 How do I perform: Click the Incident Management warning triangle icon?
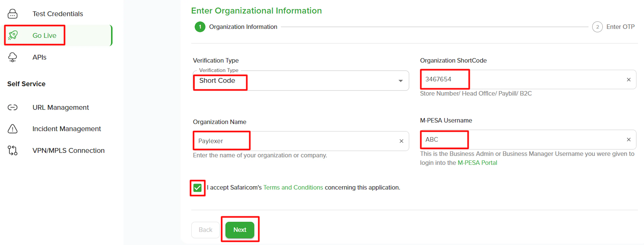coord(13,129)
